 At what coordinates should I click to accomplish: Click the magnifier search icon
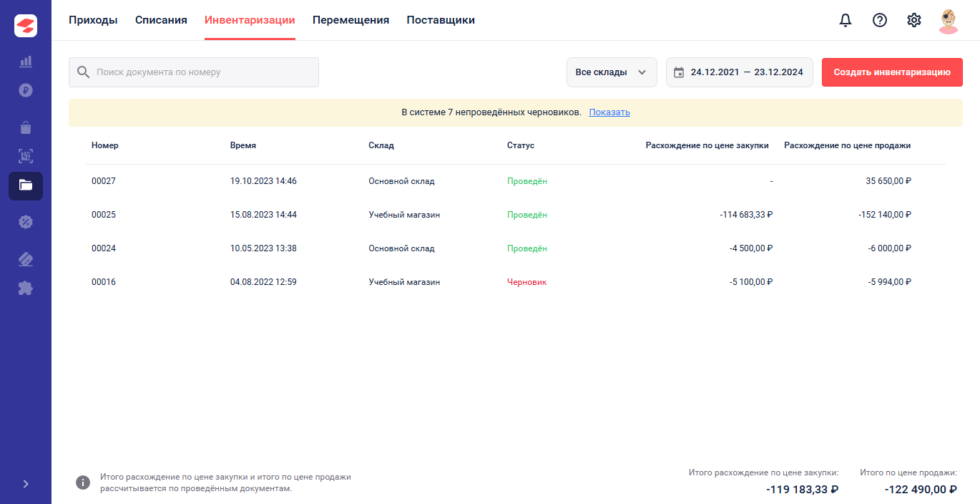[x=83, y=72]
